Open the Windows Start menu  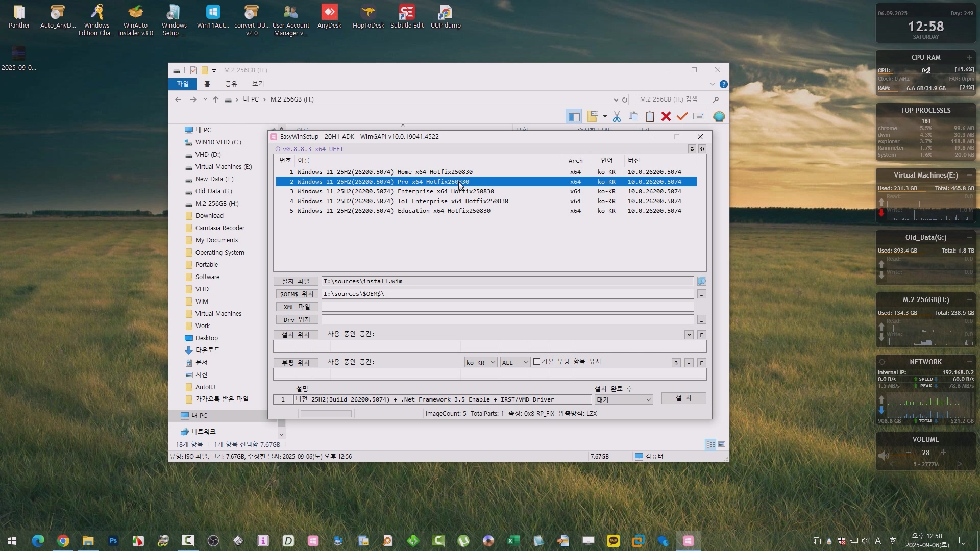[x=12, y=541]
